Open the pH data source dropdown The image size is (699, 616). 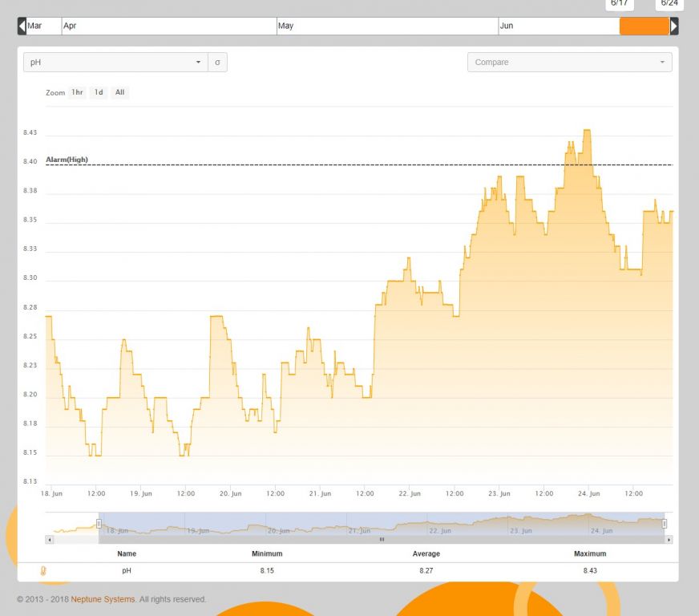(x=115, y=63)
